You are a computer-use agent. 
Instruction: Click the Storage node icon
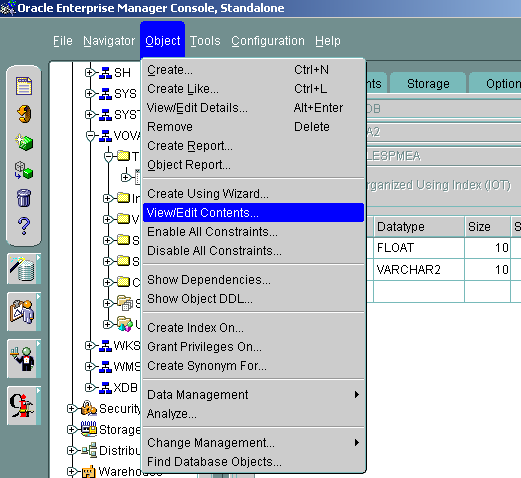pos(89,429)
